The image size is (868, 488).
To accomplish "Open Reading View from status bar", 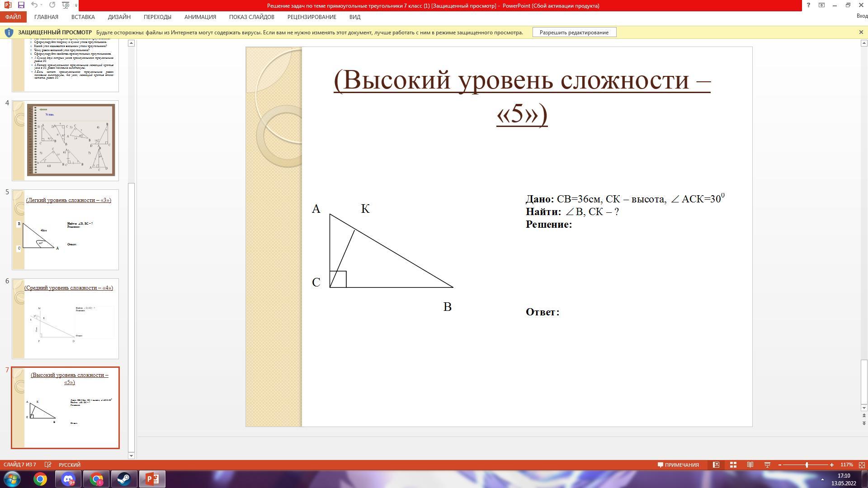I will pyautogui.click(x=750, y=465).
